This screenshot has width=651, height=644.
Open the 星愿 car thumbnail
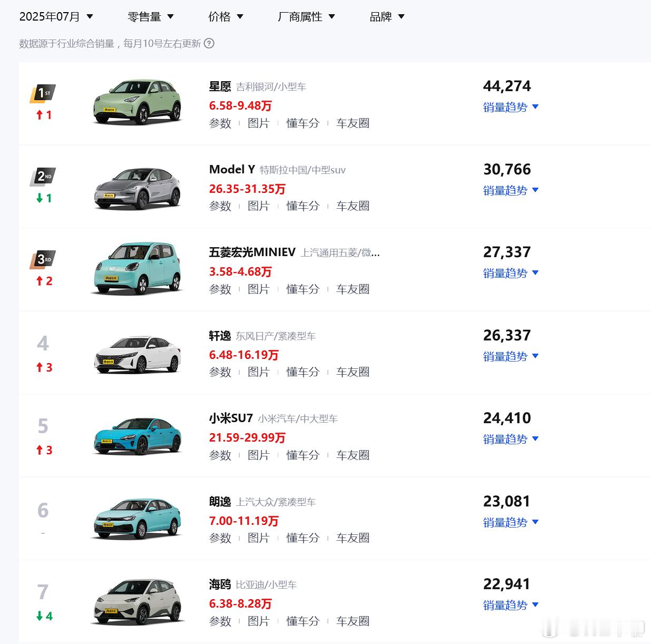point(137,102)
